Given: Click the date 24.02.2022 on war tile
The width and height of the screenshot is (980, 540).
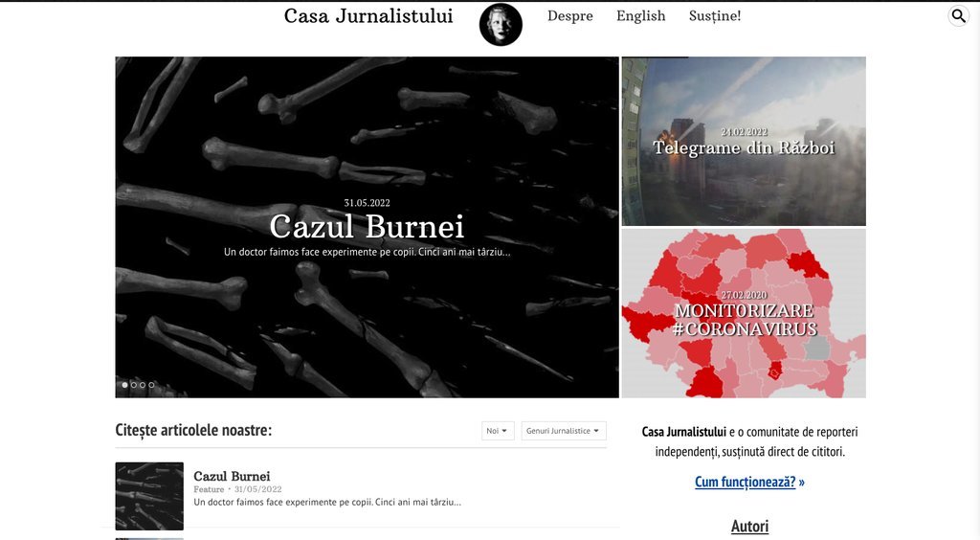Looking at the screenshot, I should 744,132.
